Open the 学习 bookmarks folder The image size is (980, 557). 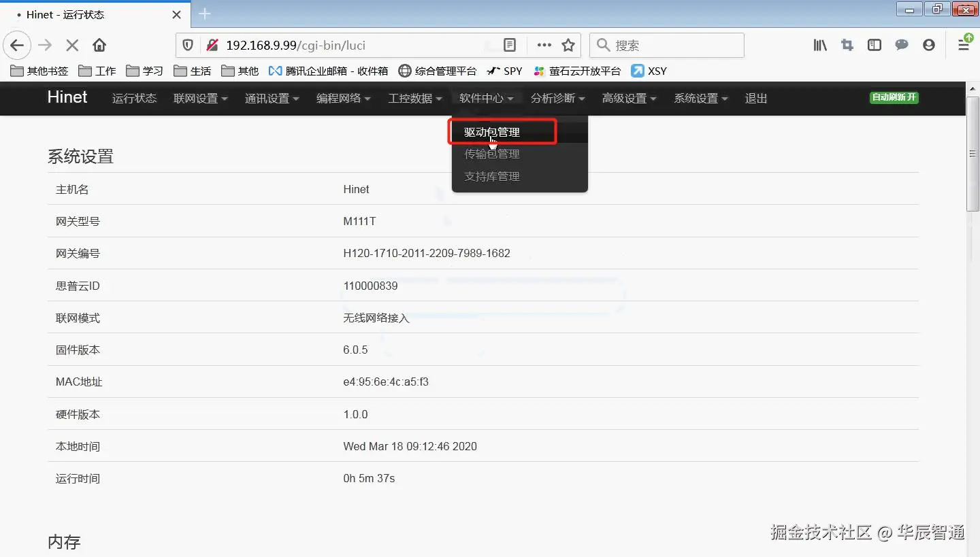pyautogui.click(x=145, y=71)
